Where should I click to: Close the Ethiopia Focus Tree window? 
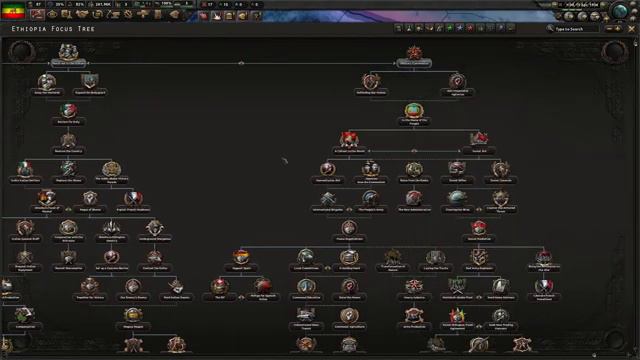[632, 29]
